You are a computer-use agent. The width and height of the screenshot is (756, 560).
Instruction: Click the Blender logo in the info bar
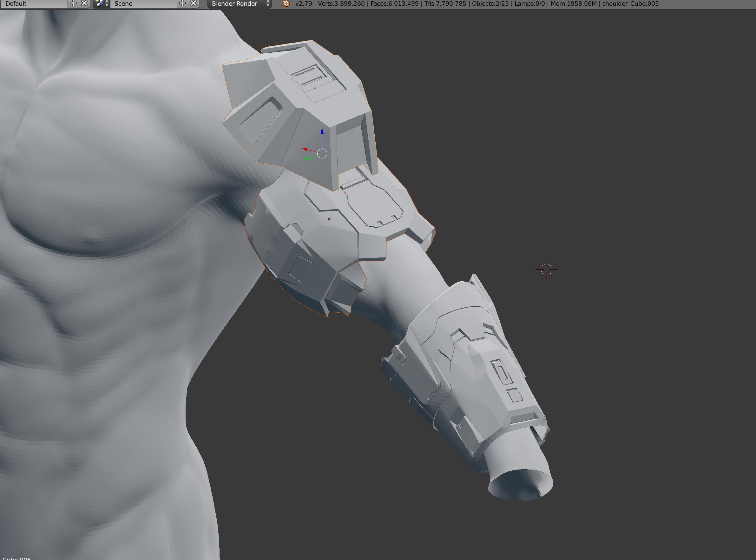[x=286, y=4]
